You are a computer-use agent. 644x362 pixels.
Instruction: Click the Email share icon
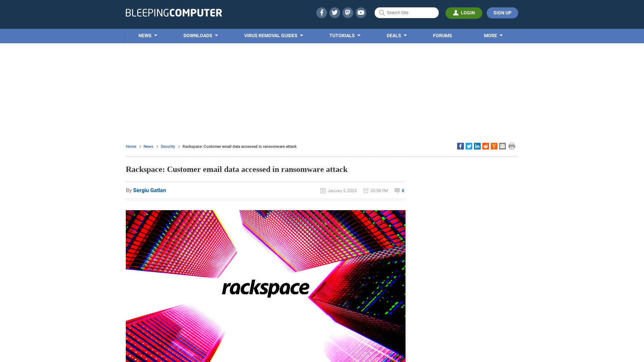pyautogui.click(x=502, y=146)
